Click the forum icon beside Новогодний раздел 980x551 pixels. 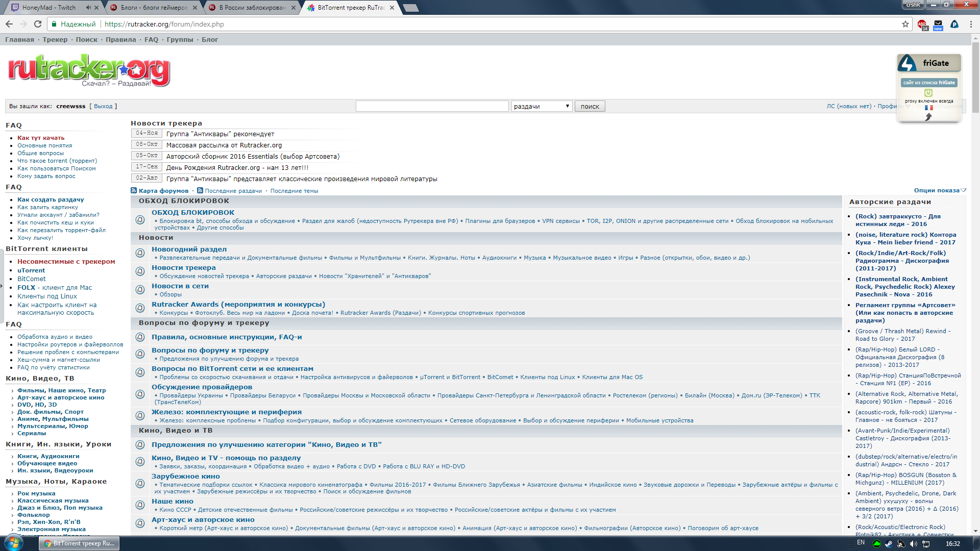[x=140, y=253]
